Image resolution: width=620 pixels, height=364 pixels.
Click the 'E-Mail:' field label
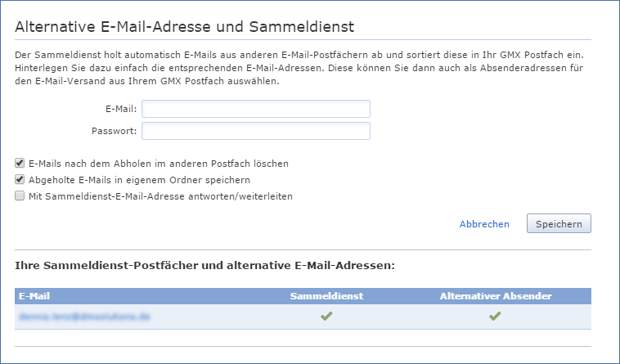pos(121,109)
